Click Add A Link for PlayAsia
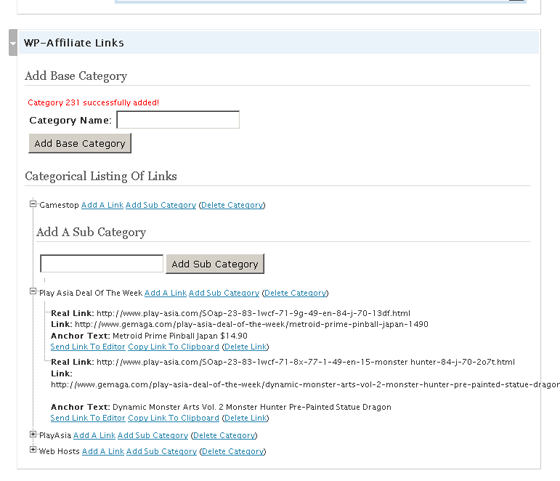 (x=94, y=436)
